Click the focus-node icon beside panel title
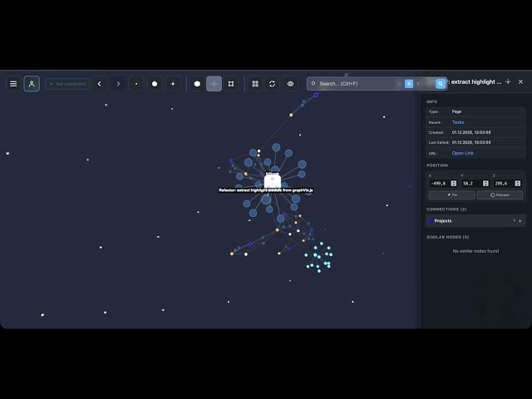 [x=508, y=81]
